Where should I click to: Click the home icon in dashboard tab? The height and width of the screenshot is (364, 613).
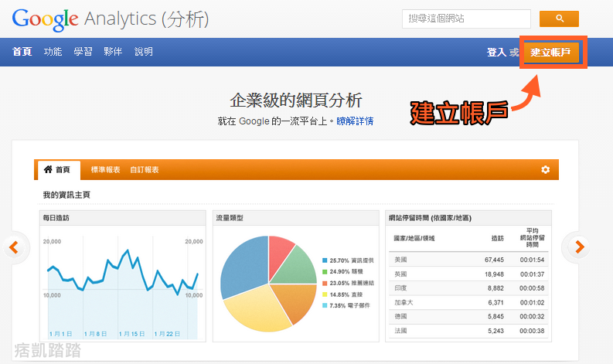[x=48, y=169]
